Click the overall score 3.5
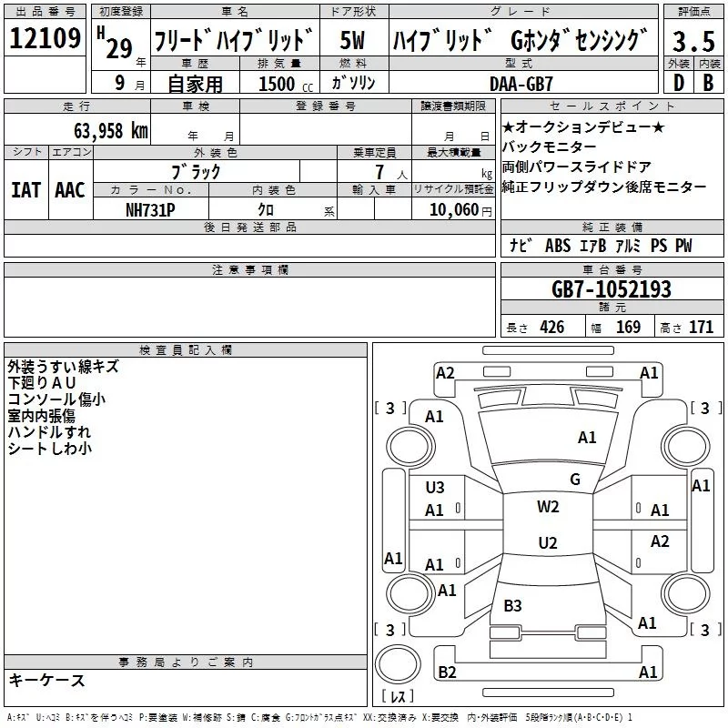Screen dimensions: 728x728 pyautogui.click(x=693, y=41)
